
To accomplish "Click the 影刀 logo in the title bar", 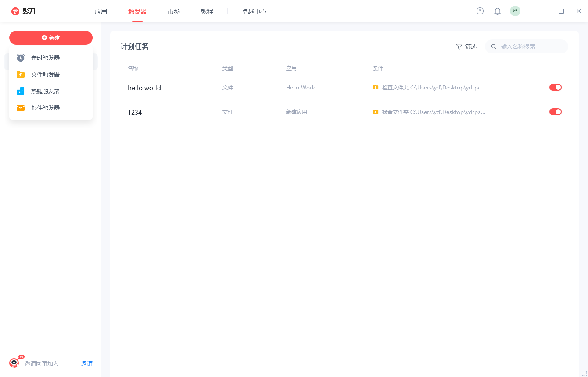I will 23,11.
